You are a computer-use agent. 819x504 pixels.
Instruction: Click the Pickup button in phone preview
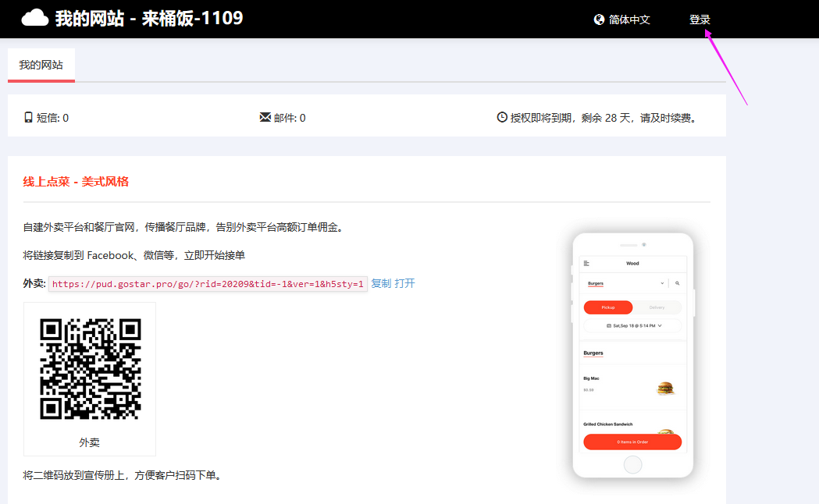coord(608,307)
